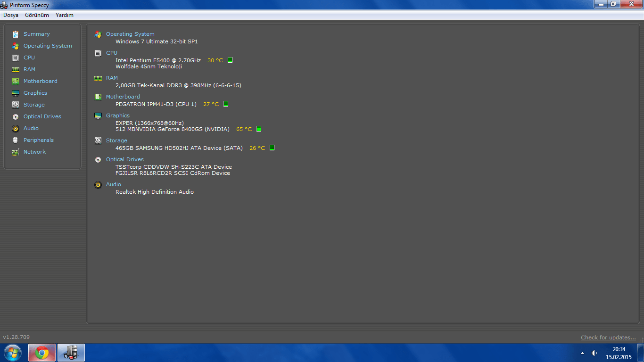This screenshot has height=362, width=644.
Task: Open the Windows Start menu
Action: coord(13,353)
